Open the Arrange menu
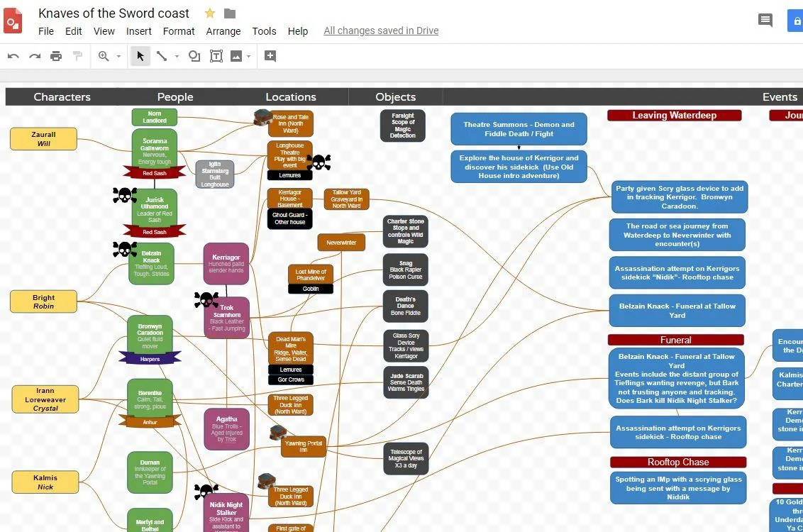The height and width of the screenshot is (532, 803). click(x=223, y=31)
